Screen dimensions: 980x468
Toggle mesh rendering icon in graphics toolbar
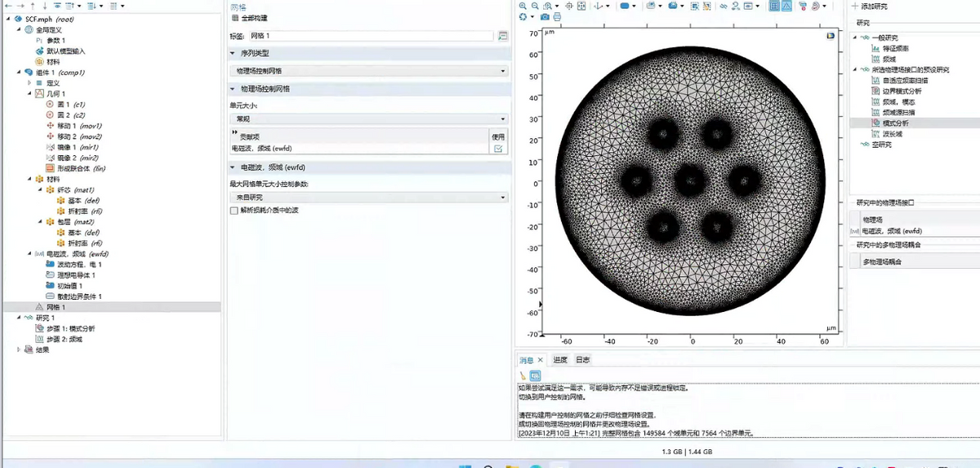click(x=786, y=6)
